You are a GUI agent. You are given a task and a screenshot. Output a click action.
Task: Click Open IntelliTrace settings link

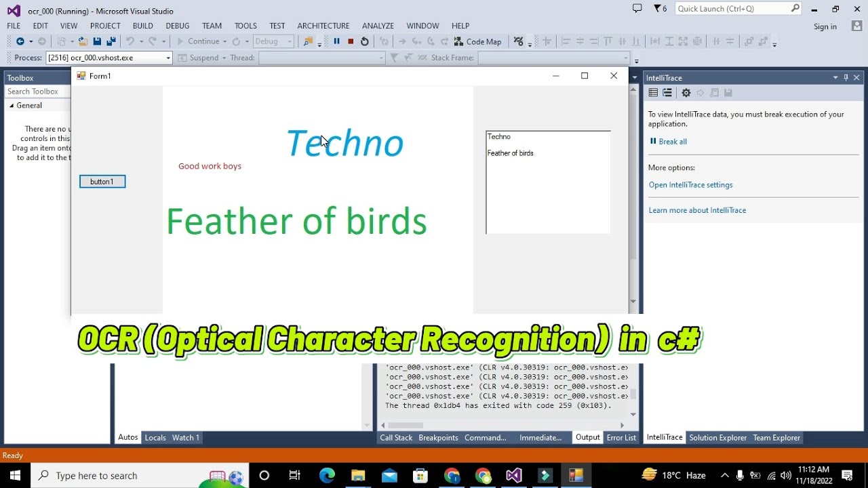pyautogui.click(x=690, y=185)
